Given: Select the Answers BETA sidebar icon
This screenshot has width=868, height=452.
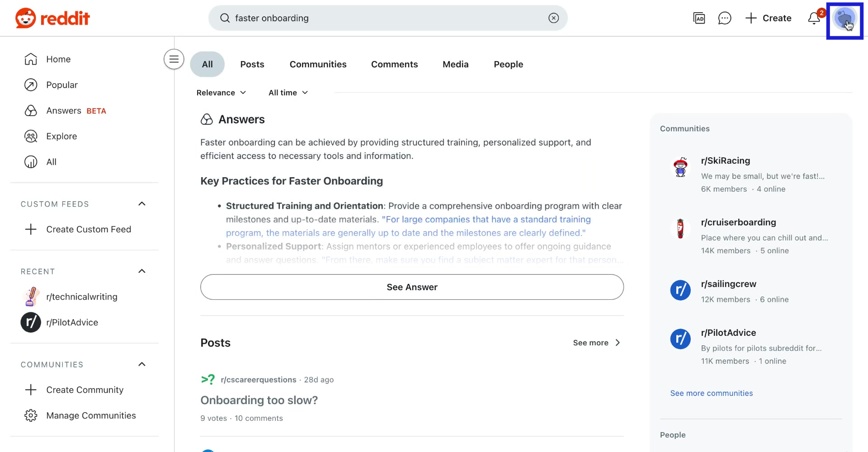Looking at the screenshot, I should (30, 110).
